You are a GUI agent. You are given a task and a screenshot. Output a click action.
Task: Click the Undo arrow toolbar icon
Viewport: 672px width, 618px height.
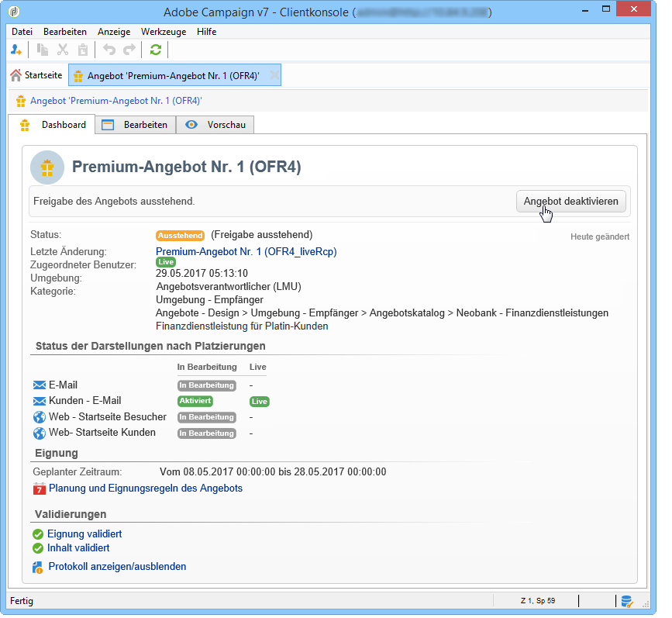click(109, 50)
